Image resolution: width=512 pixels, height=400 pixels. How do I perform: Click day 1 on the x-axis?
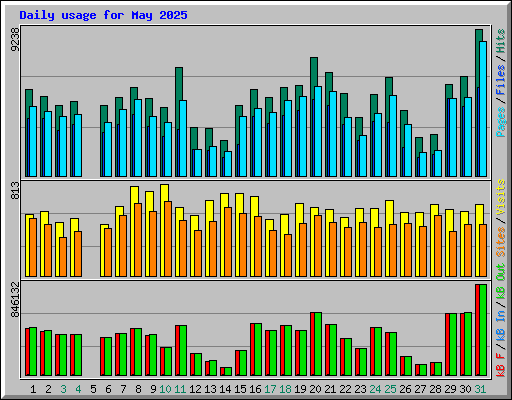click(33, 389)
